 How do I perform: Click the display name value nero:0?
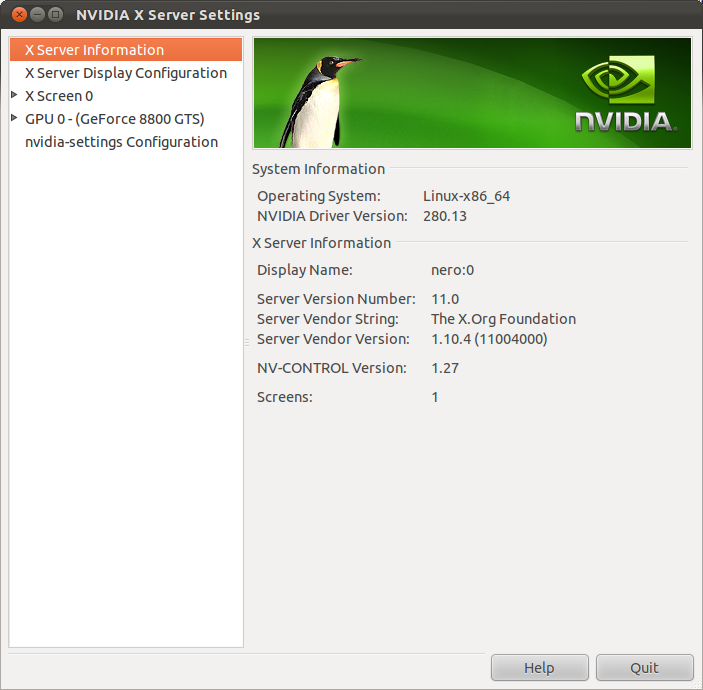click(452, 270)
